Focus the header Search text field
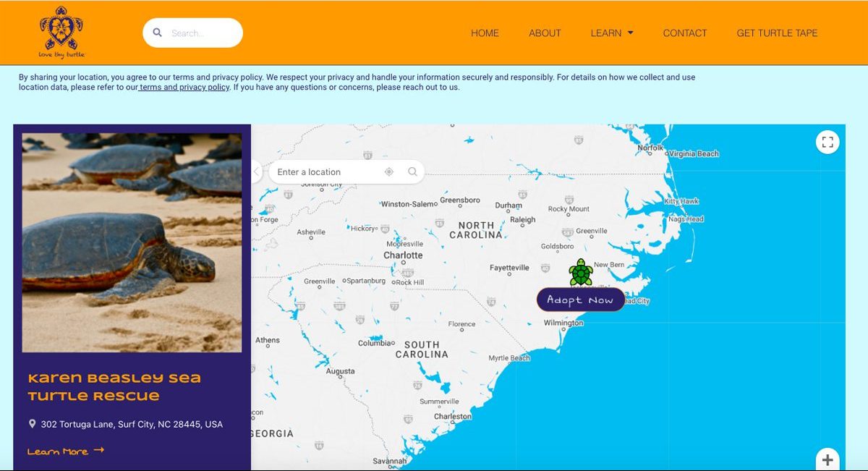 pos(192,33)
